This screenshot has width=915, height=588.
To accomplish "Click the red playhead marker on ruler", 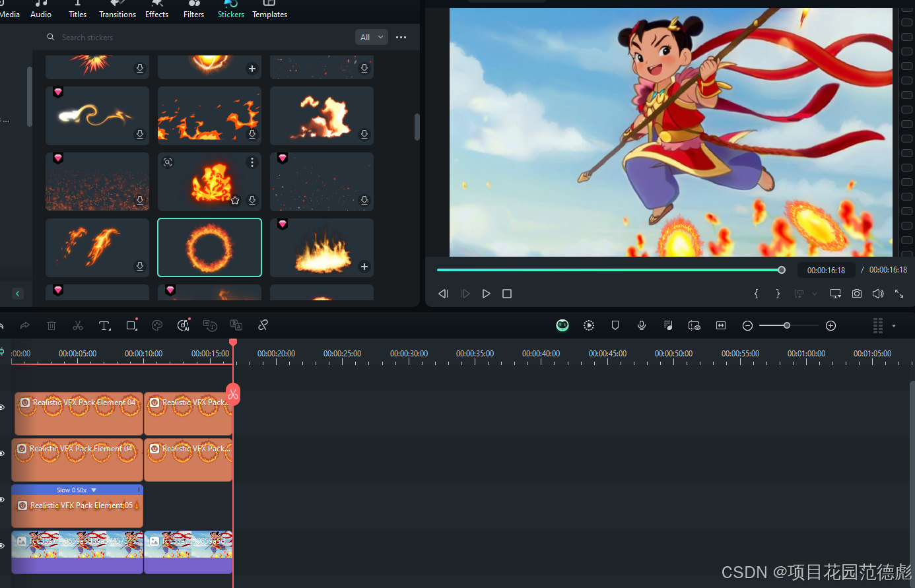I will point(233,343).
